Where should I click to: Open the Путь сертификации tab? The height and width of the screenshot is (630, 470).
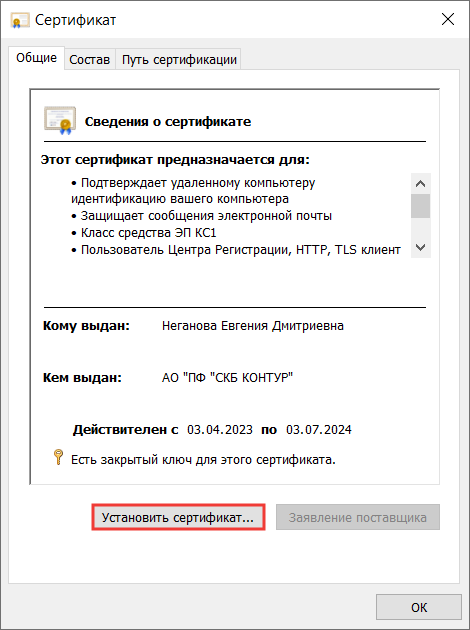179,59
